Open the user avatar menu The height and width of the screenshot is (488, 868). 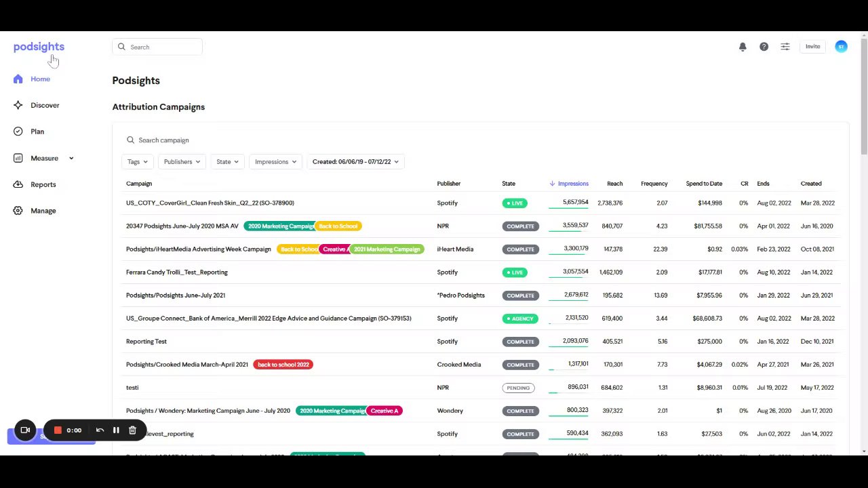click(x=841, y=47)
